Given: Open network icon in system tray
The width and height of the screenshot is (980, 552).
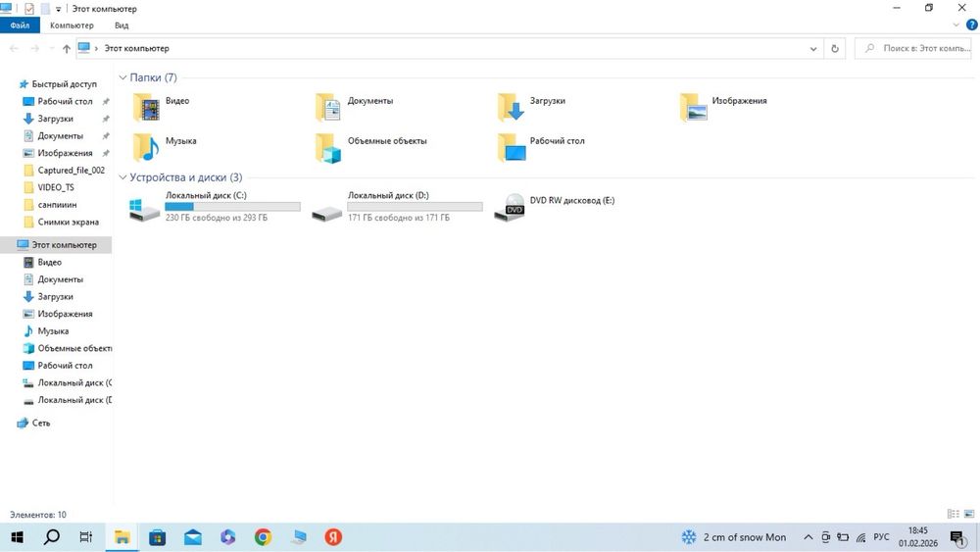Looking at the screenshot, I should click(861, 537).
